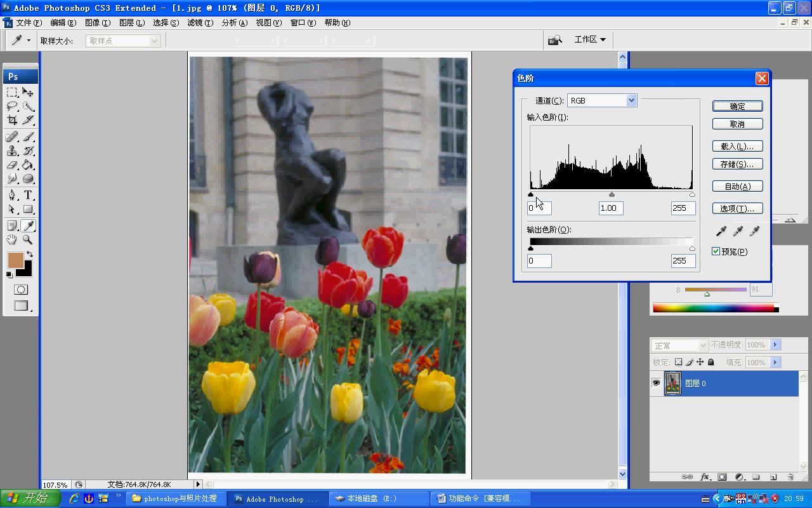This screenshot has width=812, height=508.
Task: Confirm Levels with 确定 button
Action: 737,106
